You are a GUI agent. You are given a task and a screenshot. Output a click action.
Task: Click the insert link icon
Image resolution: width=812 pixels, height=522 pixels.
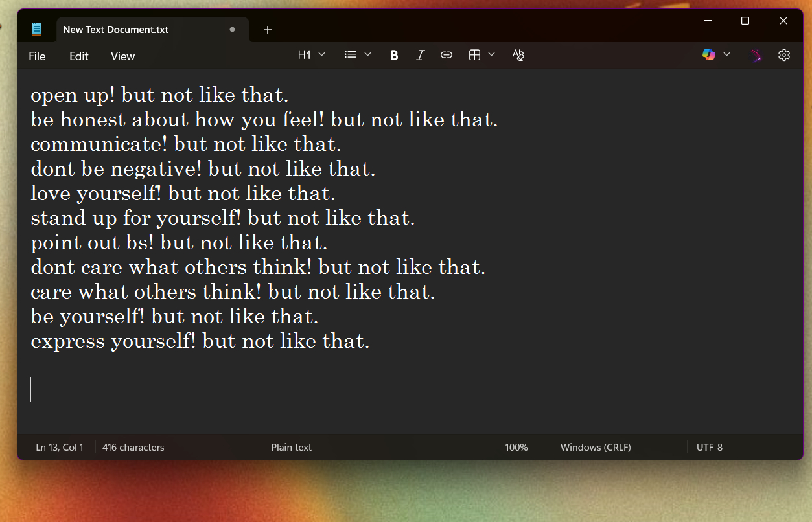tap(447, 56)
